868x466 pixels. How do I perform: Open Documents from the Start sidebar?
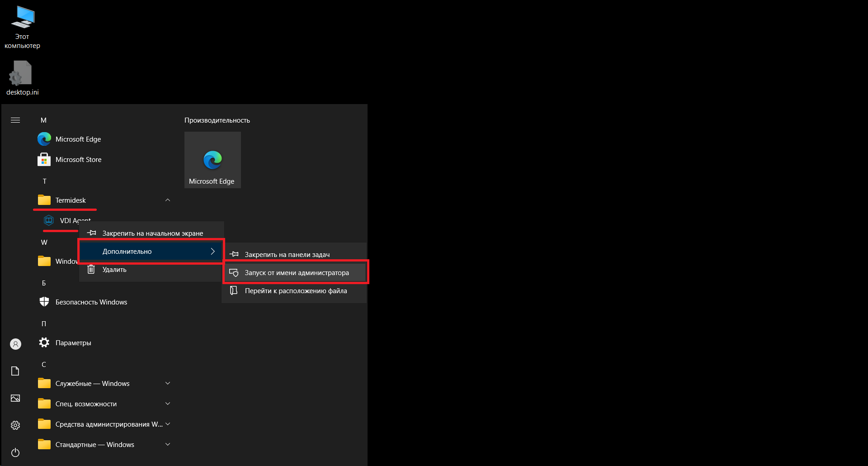pyautogui.click(x=15, y=371)
